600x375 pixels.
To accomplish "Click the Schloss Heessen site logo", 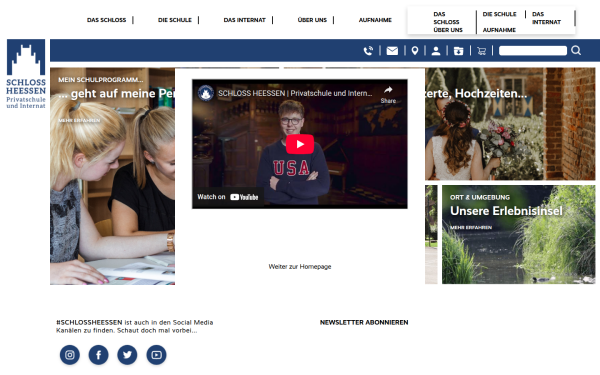I will coord(26,74).
